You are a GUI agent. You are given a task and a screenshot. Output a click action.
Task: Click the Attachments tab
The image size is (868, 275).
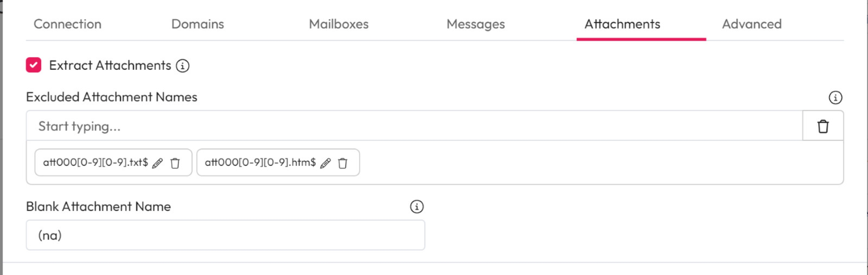pyautogui.click(x=622, y=24)
